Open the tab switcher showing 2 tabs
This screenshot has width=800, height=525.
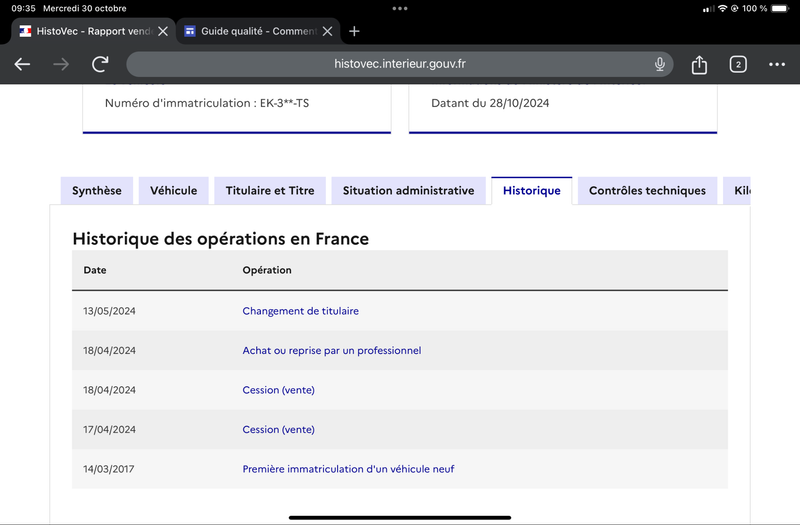738,64
